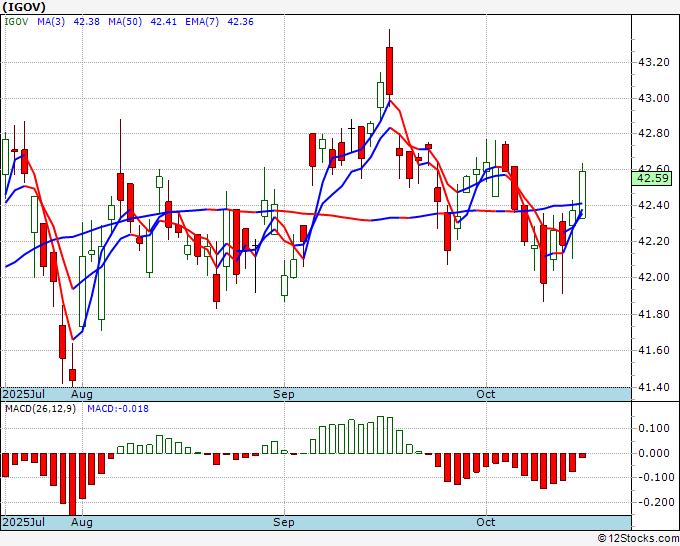This screenshot has height=546, width=680.
Task: Click the current price tag 42.59
Action: [652, 178]
